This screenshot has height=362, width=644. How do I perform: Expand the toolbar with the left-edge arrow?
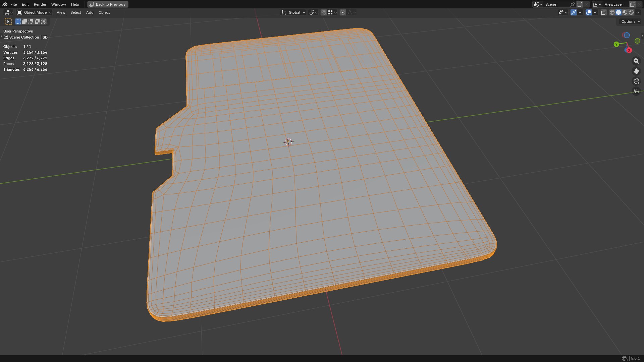[x=1, y=36]
